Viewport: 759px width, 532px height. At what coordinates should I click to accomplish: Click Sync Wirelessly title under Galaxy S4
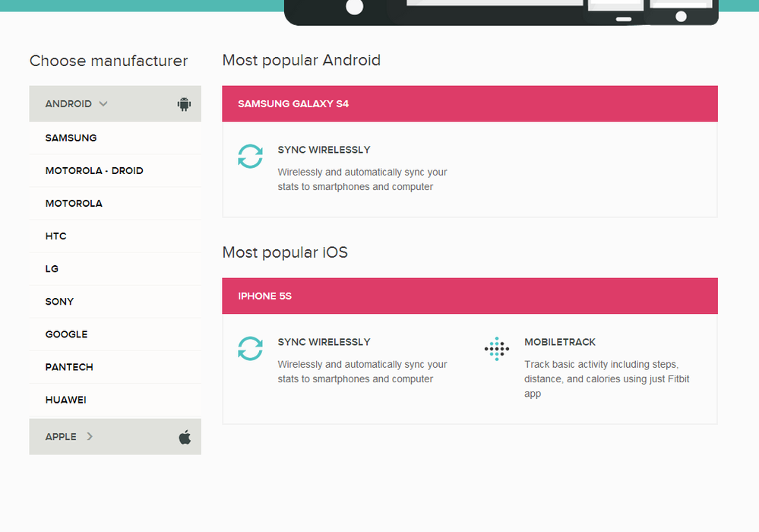coord(324,150)
